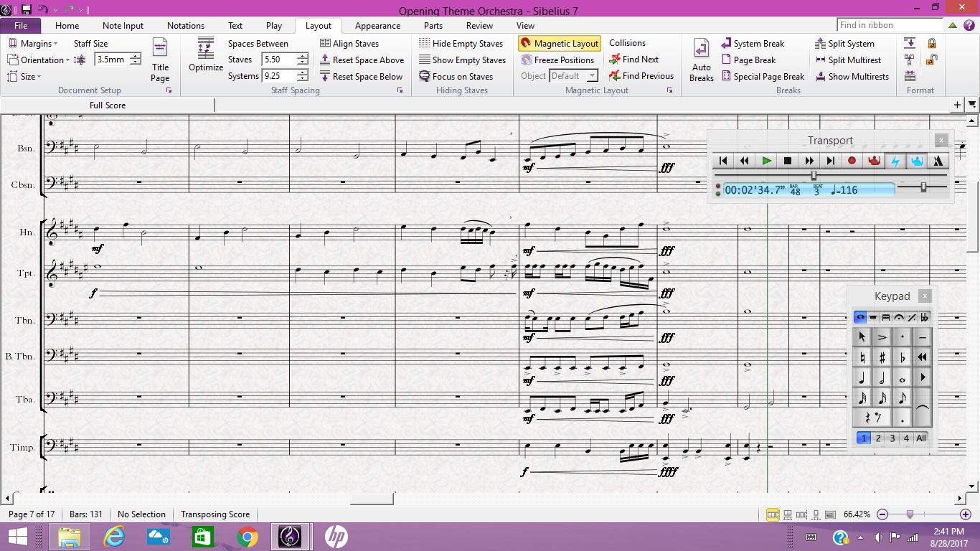Screen dimensions: 980x551
Task: Select the natural accidental on Keypad
Action: point(862,357)
